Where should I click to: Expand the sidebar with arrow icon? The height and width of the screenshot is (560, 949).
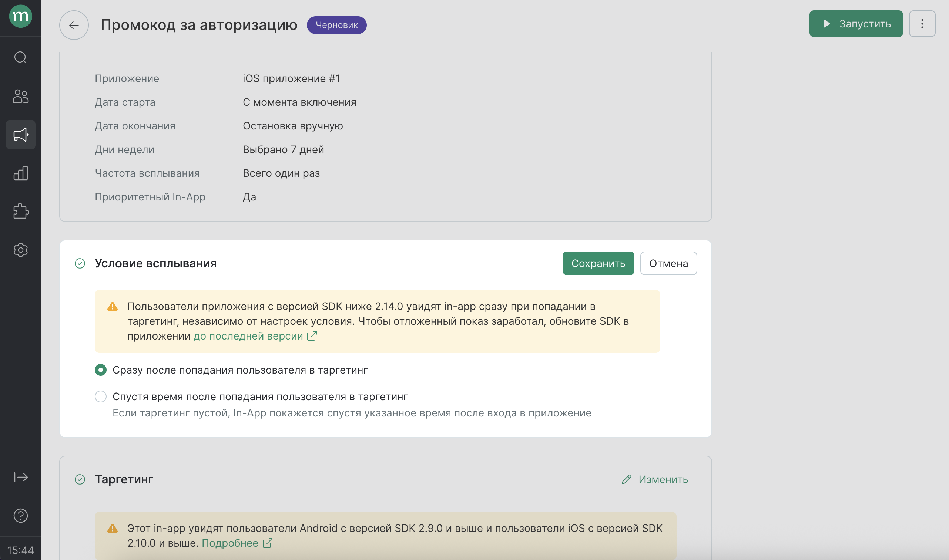20,477
